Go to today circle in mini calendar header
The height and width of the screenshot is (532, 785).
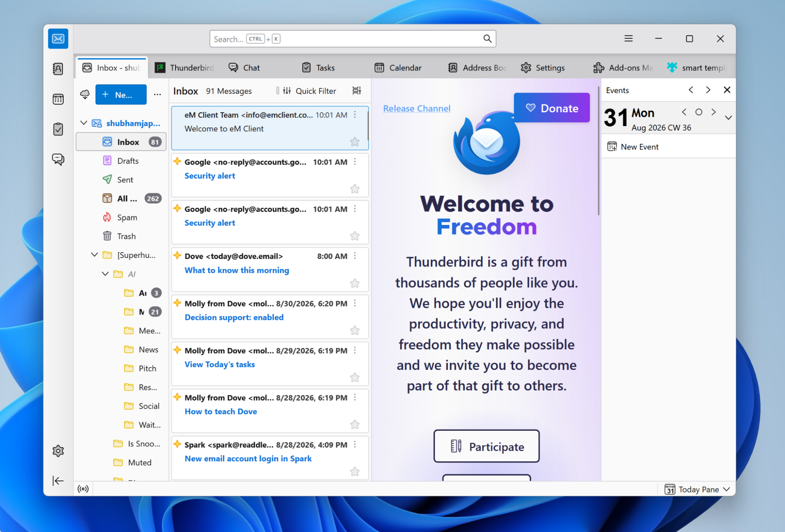(x=699, y=112)
